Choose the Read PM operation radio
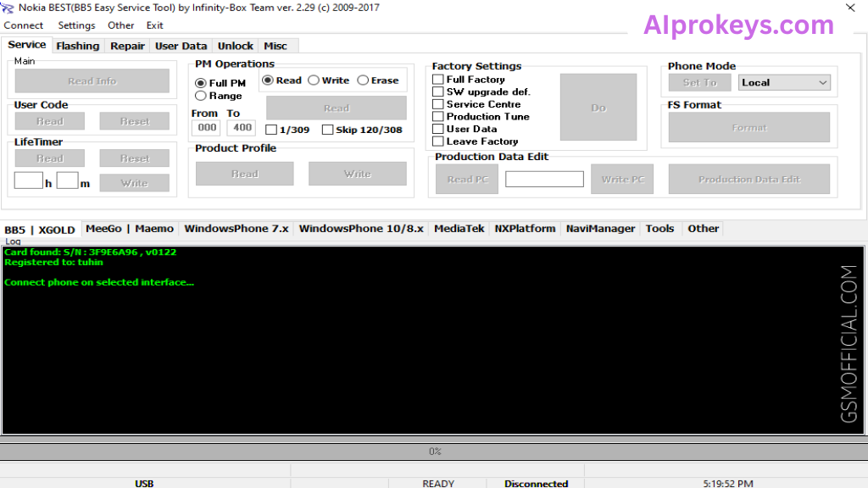Image resolution: width=868 pixels, height=488 pixels. [x=281, y=80]
